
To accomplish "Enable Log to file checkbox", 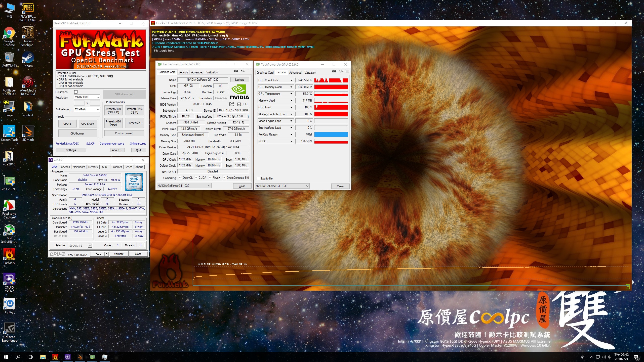I will 259,178.
